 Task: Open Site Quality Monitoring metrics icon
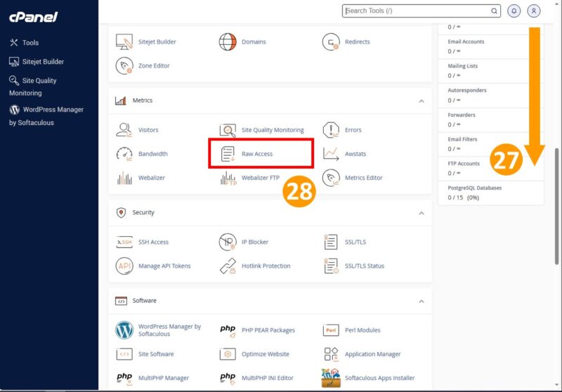pos(228,130)
